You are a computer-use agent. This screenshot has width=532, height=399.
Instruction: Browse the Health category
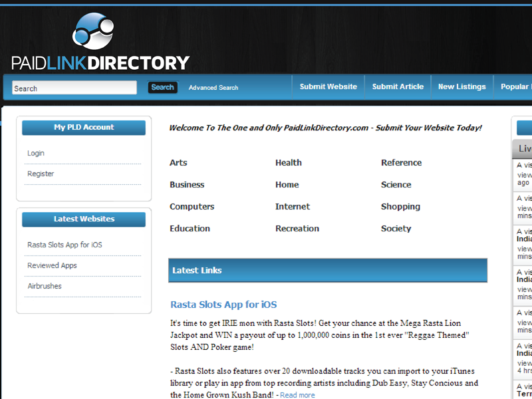click(x=289, y=162)
